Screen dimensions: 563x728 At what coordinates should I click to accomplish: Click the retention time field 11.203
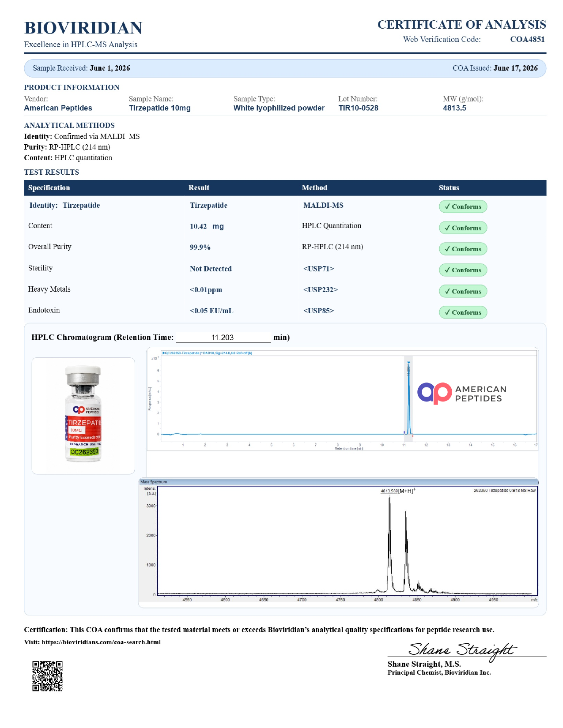click(223, 338)
